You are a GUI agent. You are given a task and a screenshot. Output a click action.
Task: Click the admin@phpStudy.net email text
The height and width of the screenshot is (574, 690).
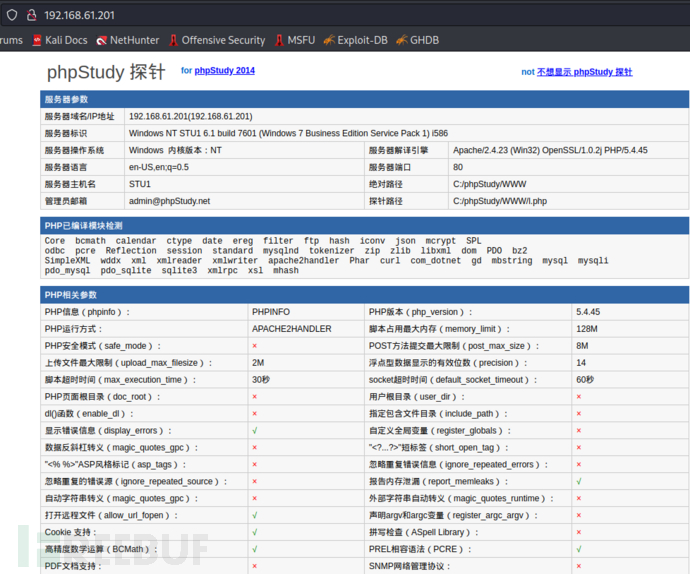click(169, 201)
